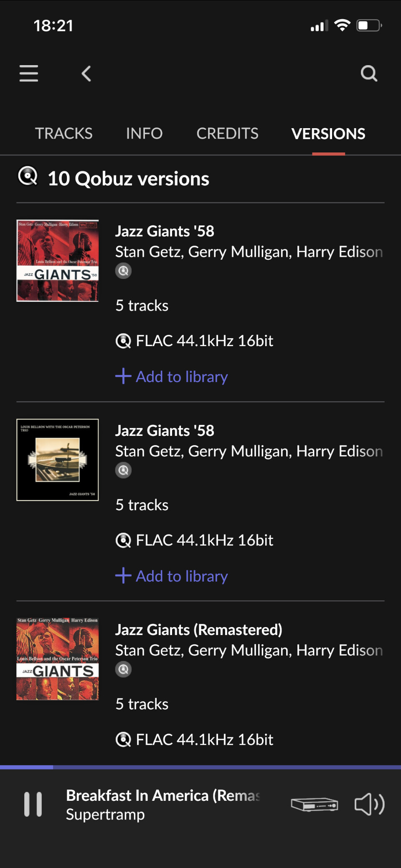
Task: Switch to the INFO tab
Action: click(x=144, y=134)
